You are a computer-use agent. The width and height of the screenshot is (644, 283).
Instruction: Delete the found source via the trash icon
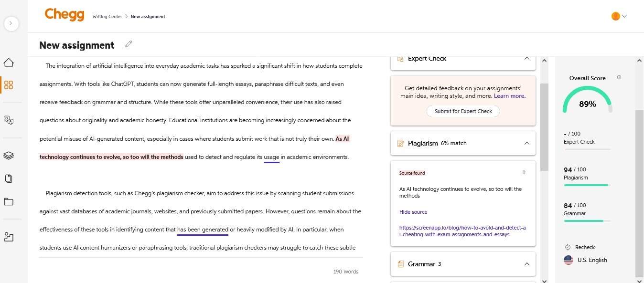coord(524,172)
